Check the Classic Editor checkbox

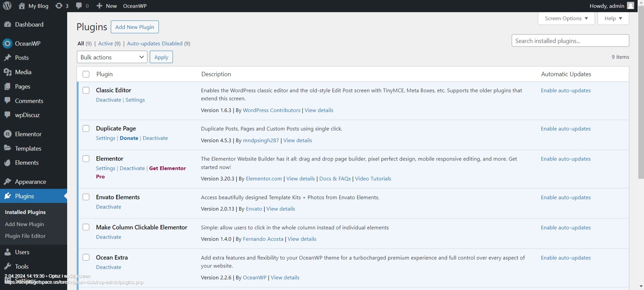click(x=86, y=90)
